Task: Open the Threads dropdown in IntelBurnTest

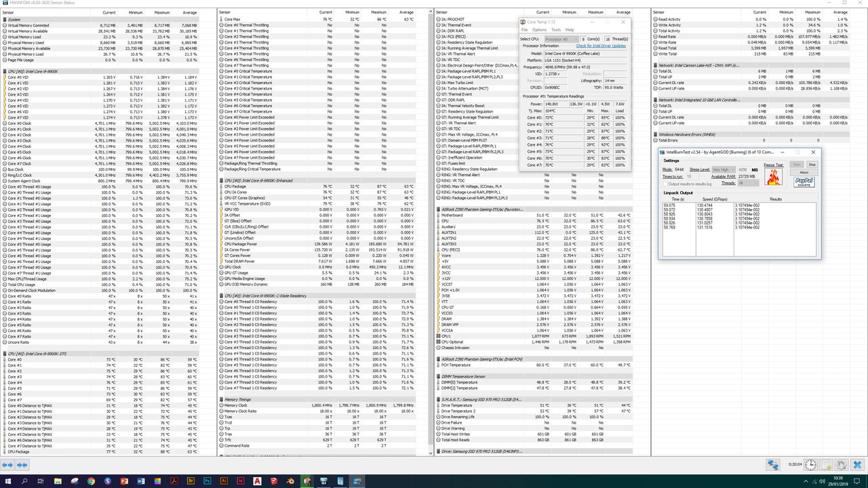Action: click(748, 182)
